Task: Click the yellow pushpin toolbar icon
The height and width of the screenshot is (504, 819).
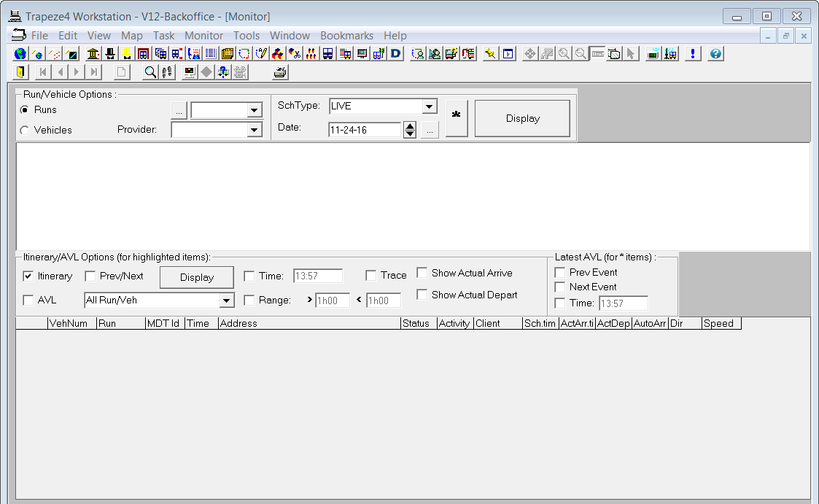Action: point(491,53)
